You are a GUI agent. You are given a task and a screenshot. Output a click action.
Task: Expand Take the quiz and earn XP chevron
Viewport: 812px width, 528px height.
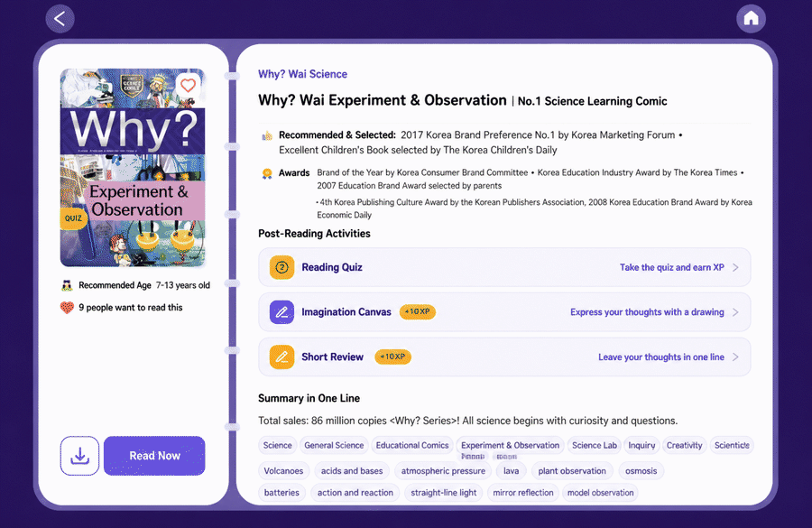click(x=735, y=267)
